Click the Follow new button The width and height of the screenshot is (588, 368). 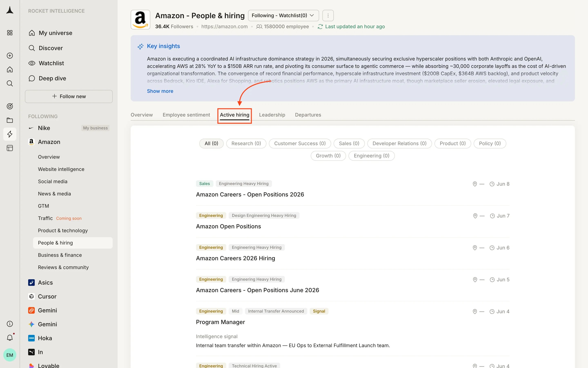69,96
